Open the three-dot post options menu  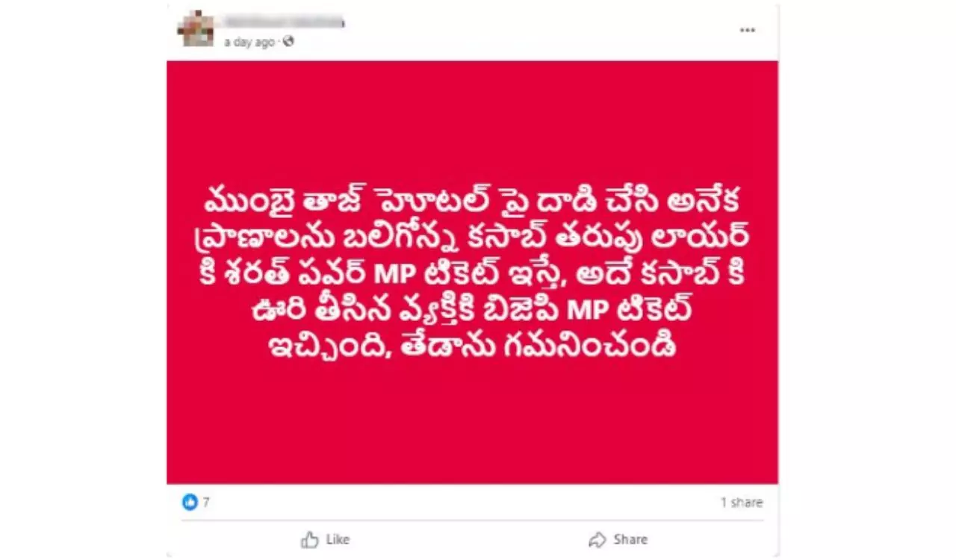(x=747, y=31)
